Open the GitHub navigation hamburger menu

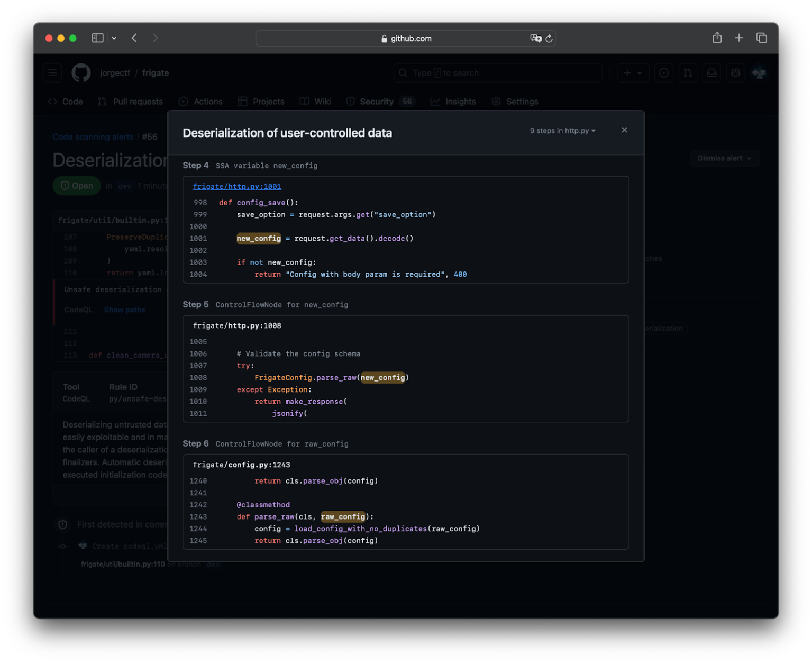coord(52,72)
